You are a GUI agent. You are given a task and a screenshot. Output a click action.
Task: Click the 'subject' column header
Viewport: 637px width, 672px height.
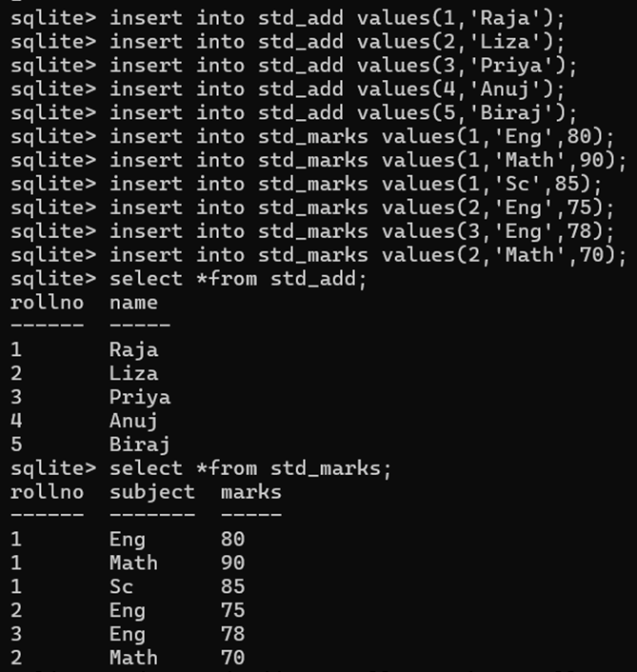(x=151, y=493)
